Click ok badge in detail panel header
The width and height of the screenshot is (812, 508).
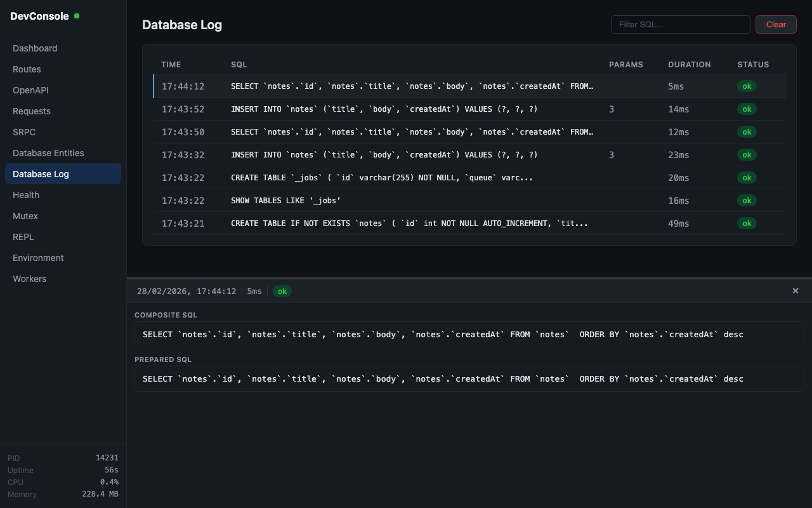tap(282, 291)
